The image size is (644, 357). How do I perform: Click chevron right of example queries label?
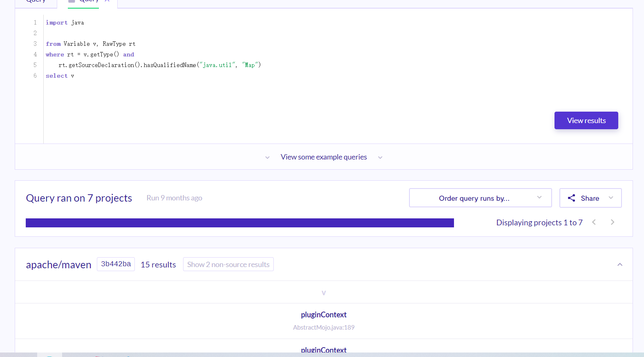tap(380, 157)
